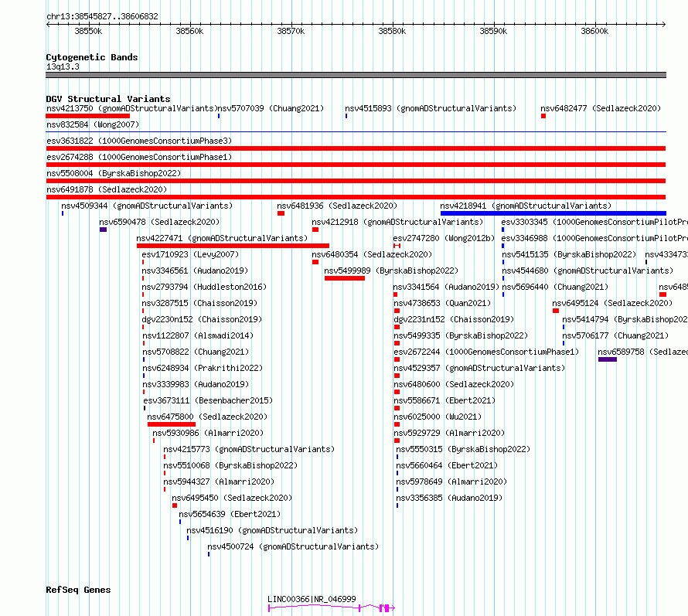
Task: Click nsv3287515 (Chaisson2019) label
Action: point(199,303)
